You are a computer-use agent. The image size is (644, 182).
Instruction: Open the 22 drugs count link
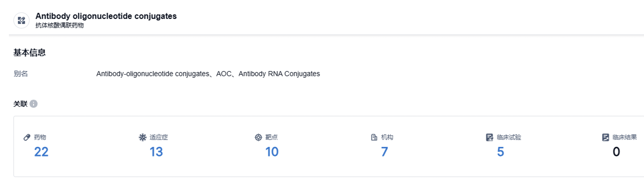41,152
